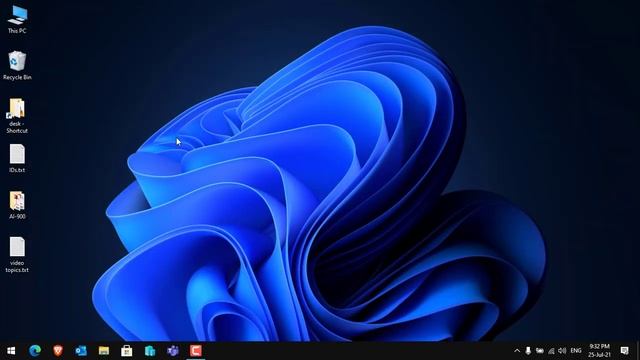
Task: Open the Windows Start menu
Action: click(11, 351)
